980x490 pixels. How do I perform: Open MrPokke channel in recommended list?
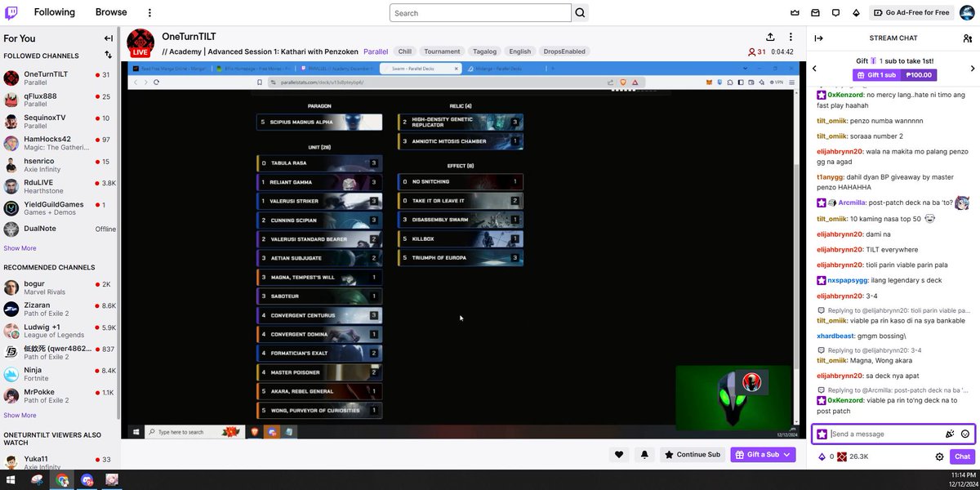[58, 396]
